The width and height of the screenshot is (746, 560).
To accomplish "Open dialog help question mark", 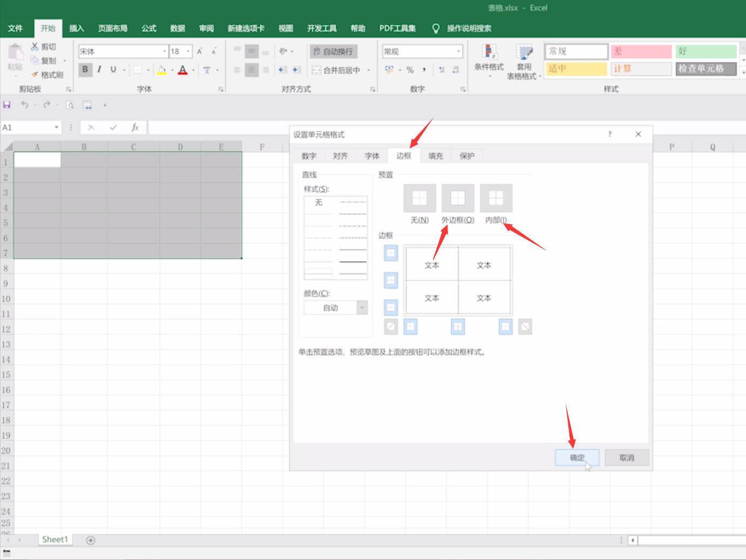I will point(610,134).
